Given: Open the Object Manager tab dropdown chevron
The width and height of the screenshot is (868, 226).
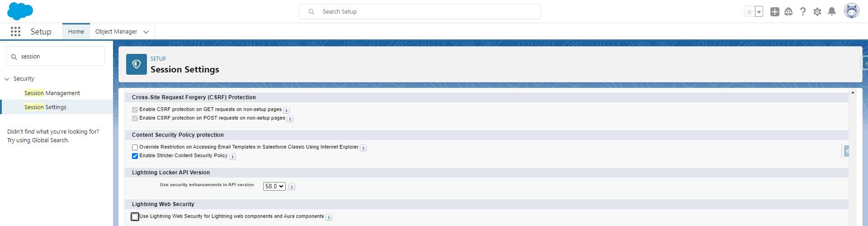Looking at the screenshot, I should (x=146, y=32).
